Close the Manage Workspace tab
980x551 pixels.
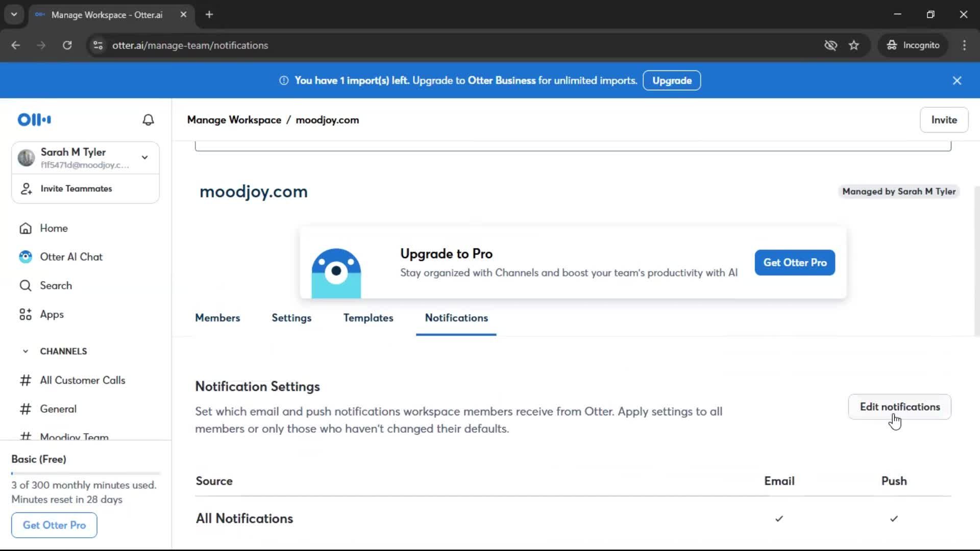183,15
